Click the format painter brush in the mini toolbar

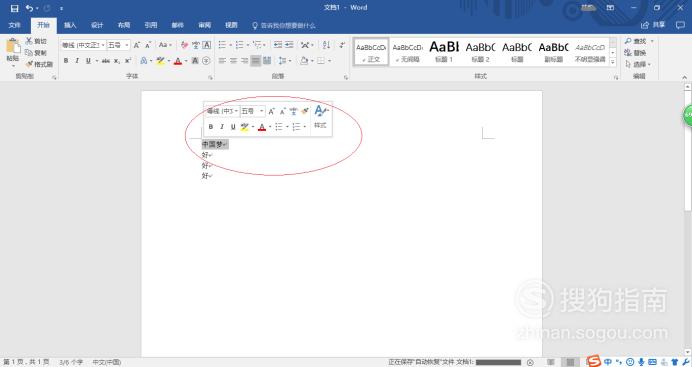tap(305, 111)
